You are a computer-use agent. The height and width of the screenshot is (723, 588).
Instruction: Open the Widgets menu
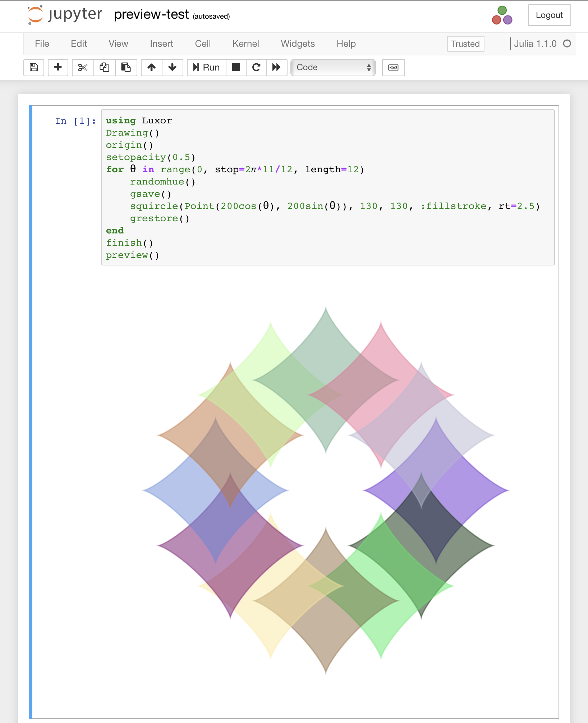click(x=298, y=44)
